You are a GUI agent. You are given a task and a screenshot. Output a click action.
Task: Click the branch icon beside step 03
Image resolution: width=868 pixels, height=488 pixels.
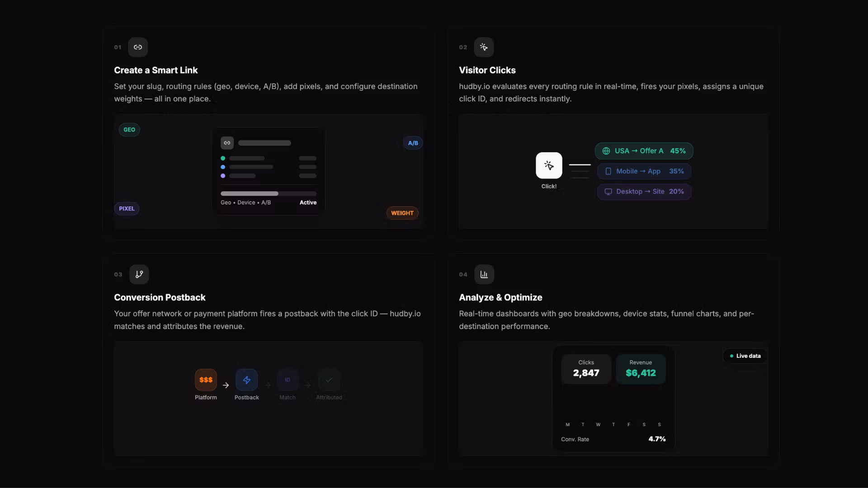(139, 274)
